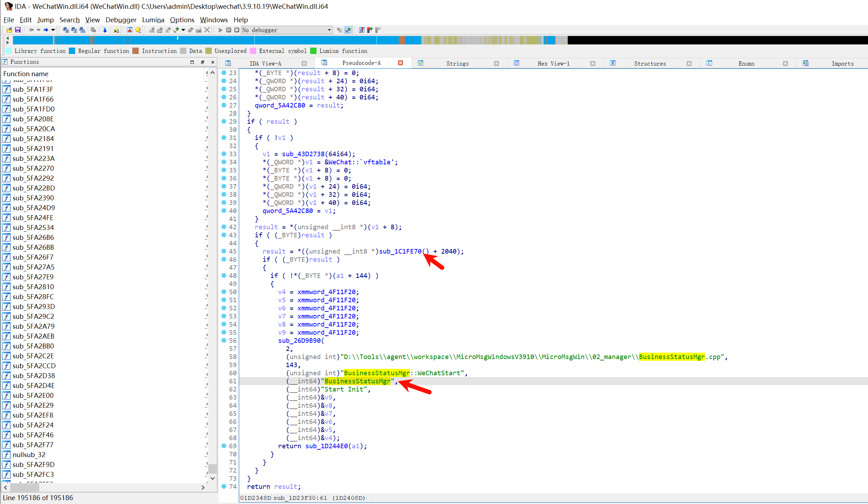Viewport: 868px width, 504px height.
Task: Select sub_5FA2390 in Functions list
Action: tap(33, 198)
